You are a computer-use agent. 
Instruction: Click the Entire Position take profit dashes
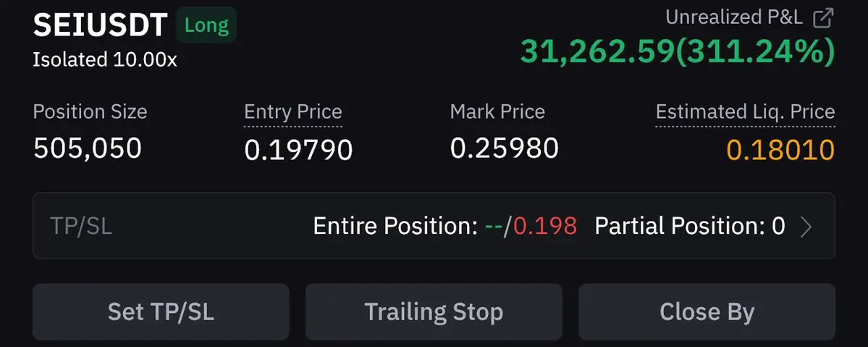click(494, 226)
